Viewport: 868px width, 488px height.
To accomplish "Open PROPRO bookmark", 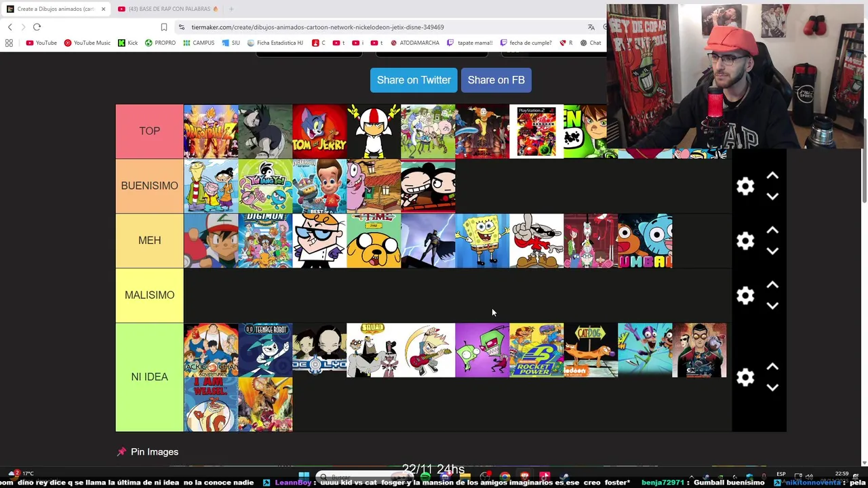I will pos(160,43).
